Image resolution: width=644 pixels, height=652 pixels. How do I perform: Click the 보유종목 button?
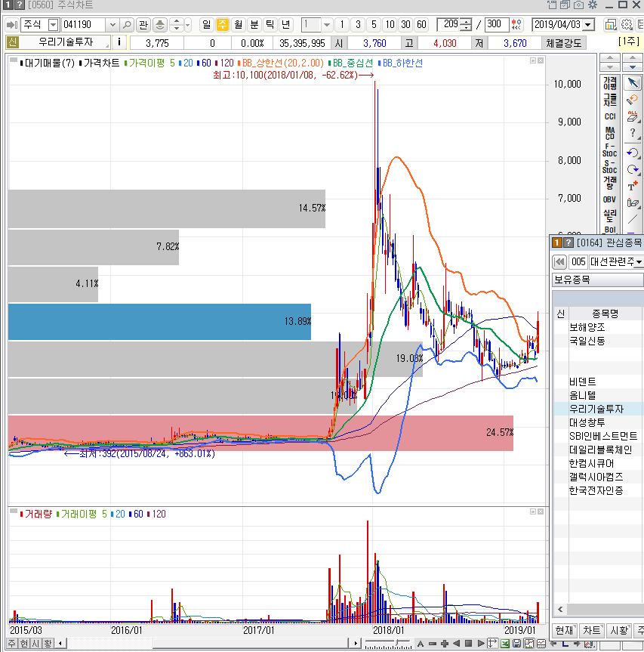[597, 280]
